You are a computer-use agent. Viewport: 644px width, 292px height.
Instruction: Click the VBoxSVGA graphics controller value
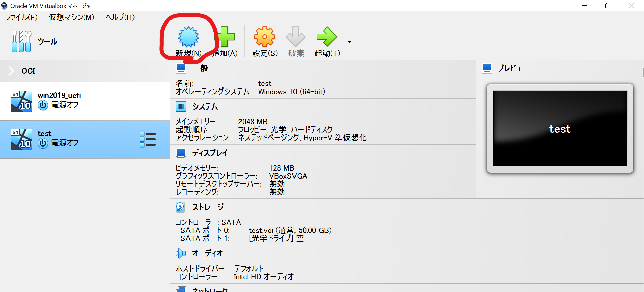[288, 176]
